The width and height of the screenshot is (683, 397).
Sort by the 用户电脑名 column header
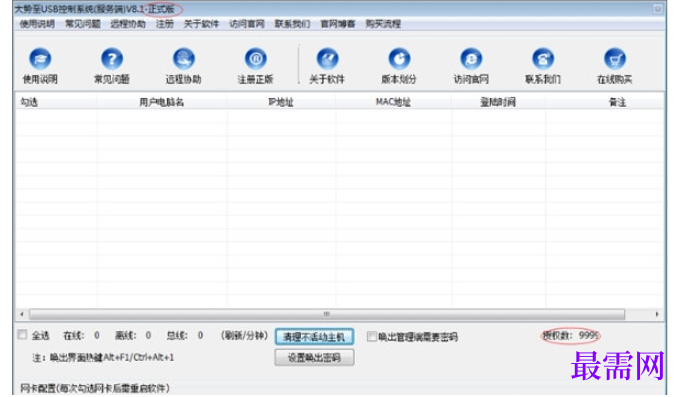(x=162, y=102)
